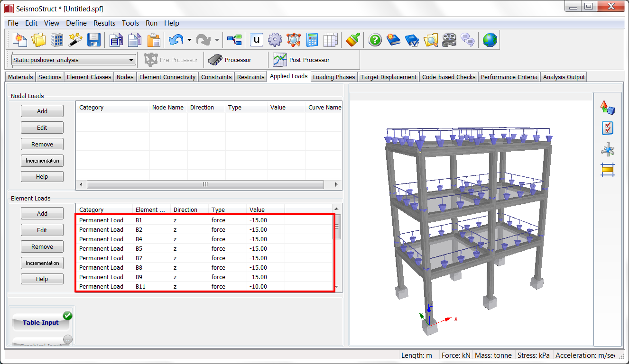Viewport: 629px width, 364px height.
Task: Open the program settings gear icon
Action: [x=275, y=40]
